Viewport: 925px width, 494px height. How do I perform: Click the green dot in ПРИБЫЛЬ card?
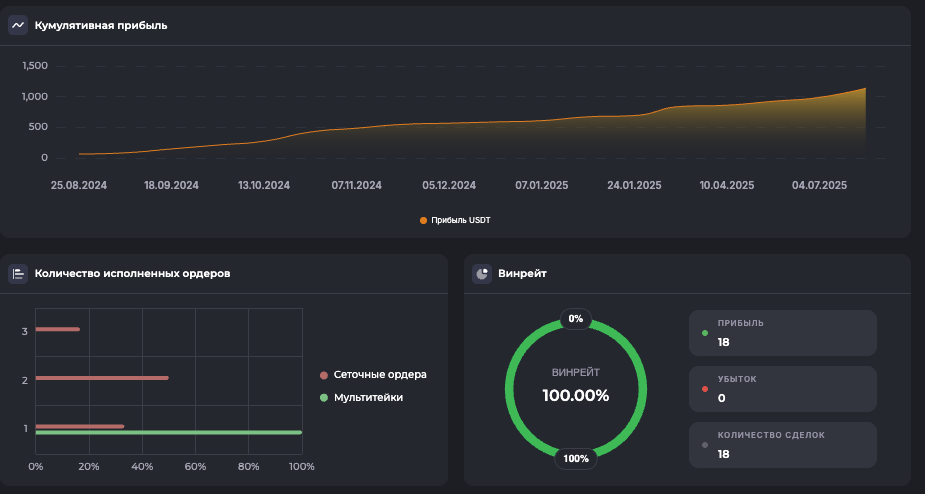705,333
